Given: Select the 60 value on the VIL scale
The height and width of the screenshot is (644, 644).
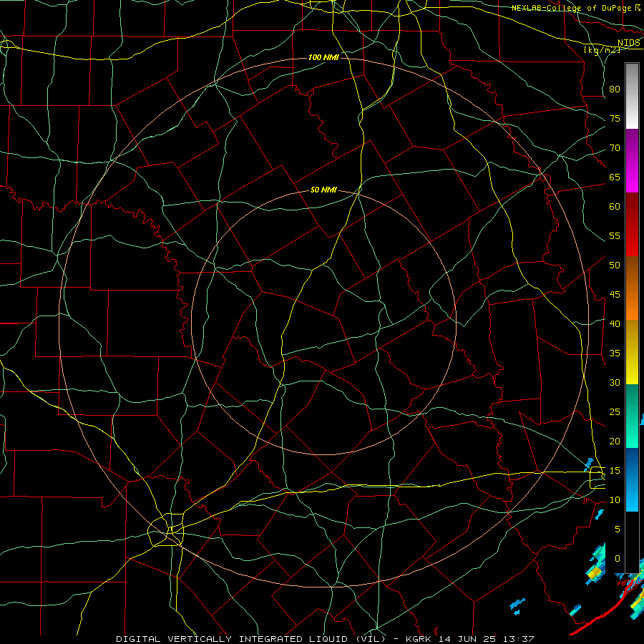Looking at the screenshot, I should point(615,207).
